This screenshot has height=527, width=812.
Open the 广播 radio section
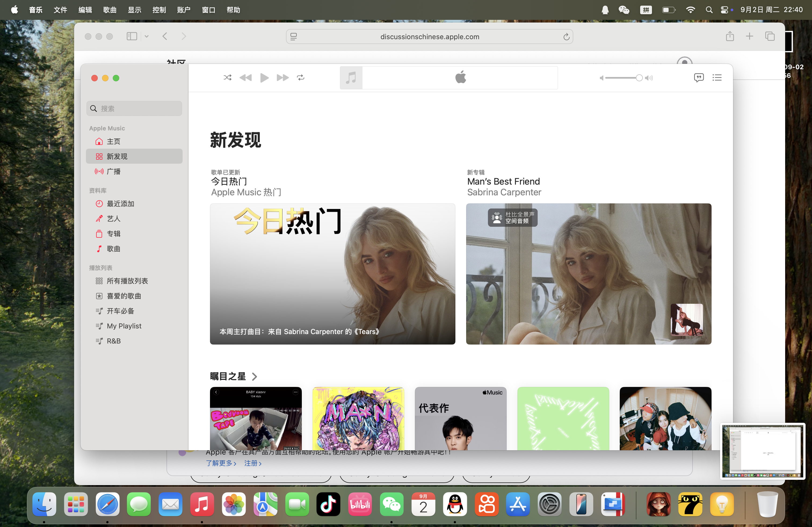[114, 171]
